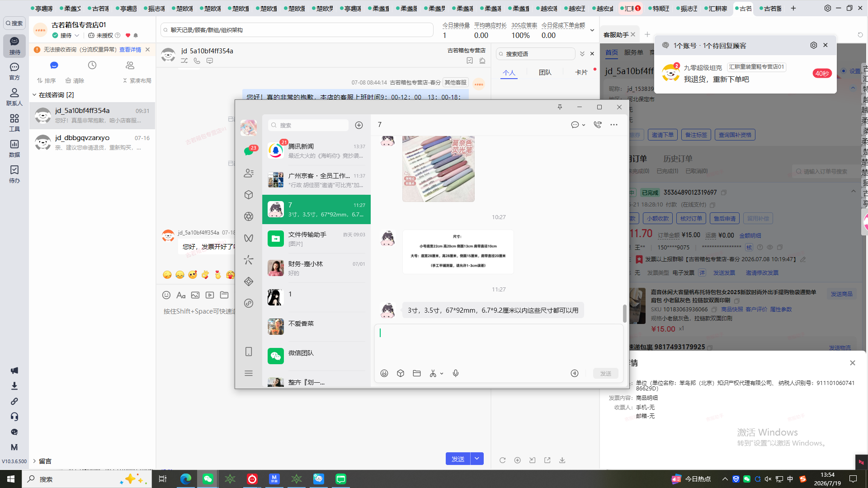Click the WeChat send file folder icon
This screenshot has height=488, width=868.
(417, 373)
